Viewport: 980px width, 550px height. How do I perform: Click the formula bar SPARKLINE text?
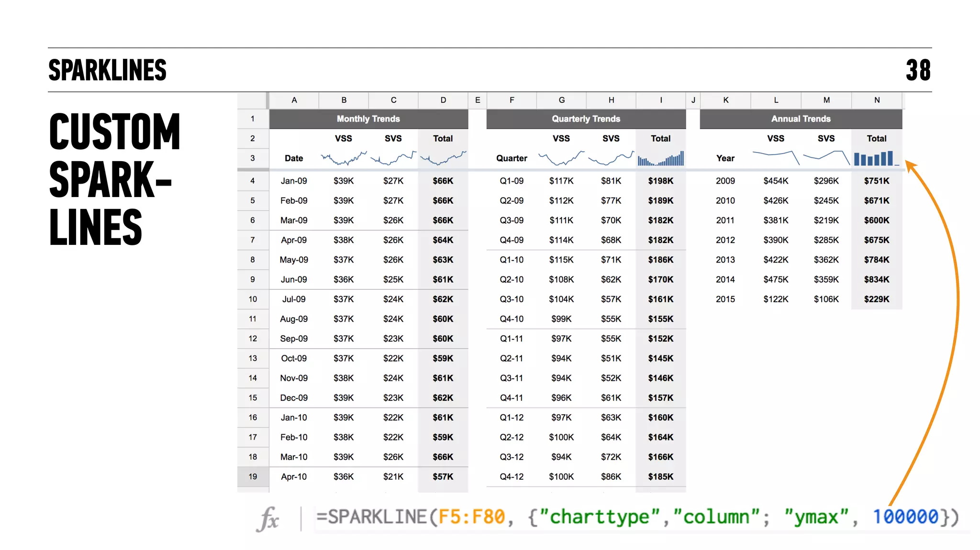(x=637, y=517)
